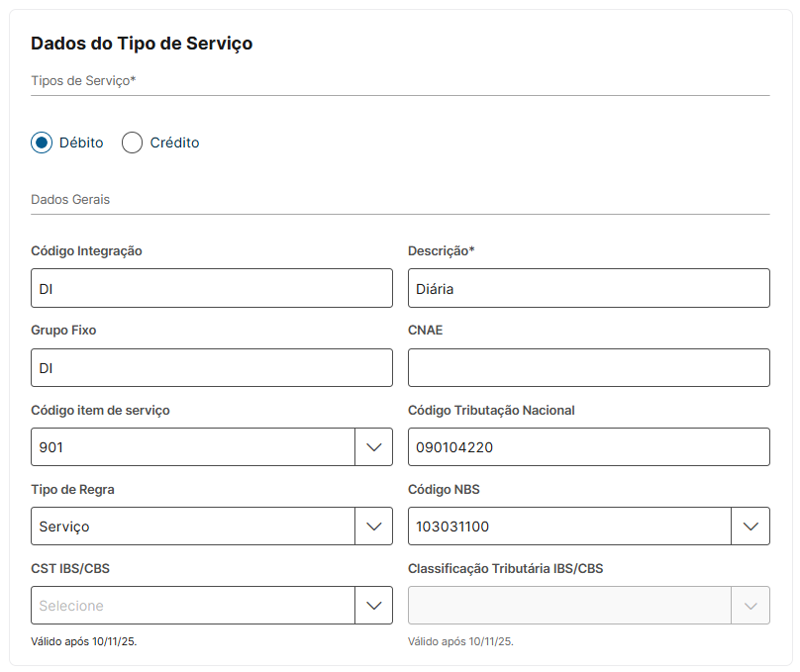Select the Débito radio button
This screenshot has height=672, width=800.
[x=42, y=143]
